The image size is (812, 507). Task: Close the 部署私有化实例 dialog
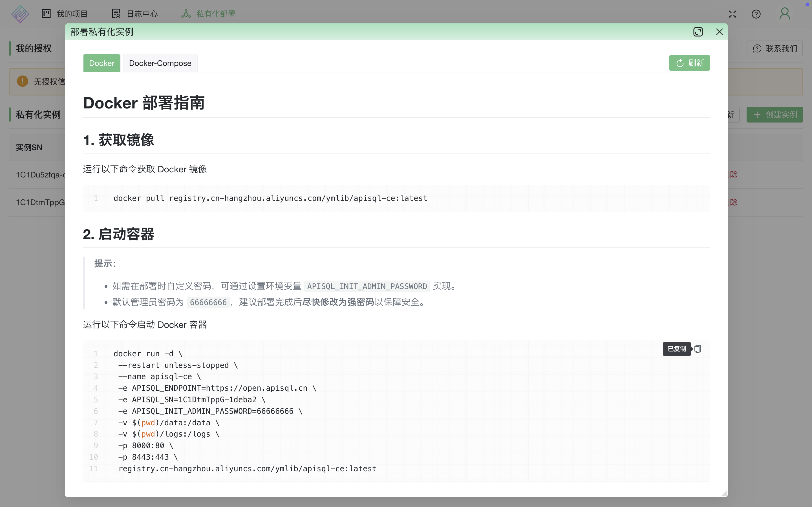719,32
